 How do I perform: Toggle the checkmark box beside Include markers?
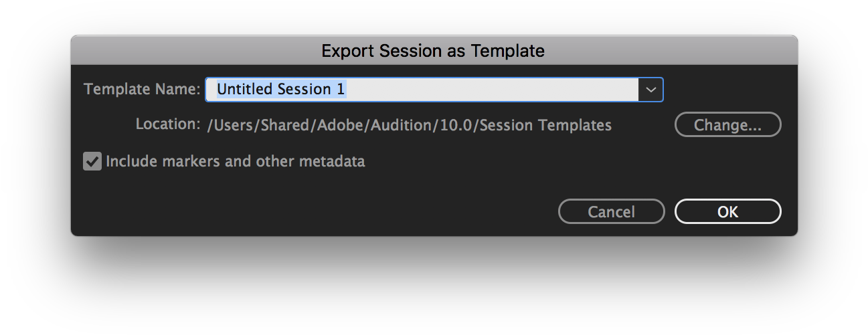pos(92,161)
